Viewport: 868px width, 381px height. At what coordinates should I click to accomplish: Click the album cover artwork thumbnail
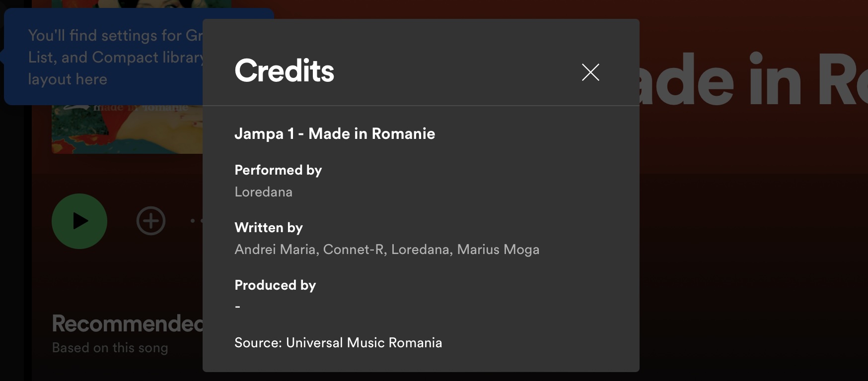(127, 129)
